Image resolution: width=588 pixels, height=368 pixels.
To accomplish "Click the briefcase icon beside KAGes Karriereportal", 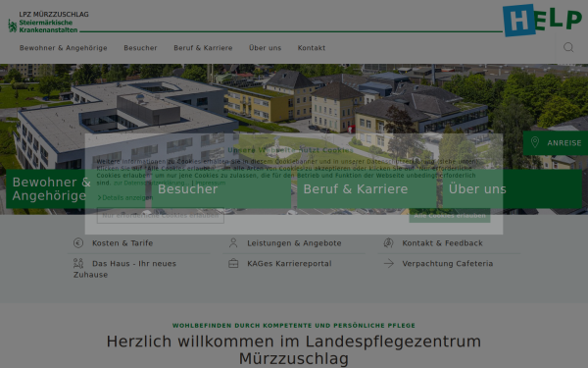I will click(x=233, y=263).
